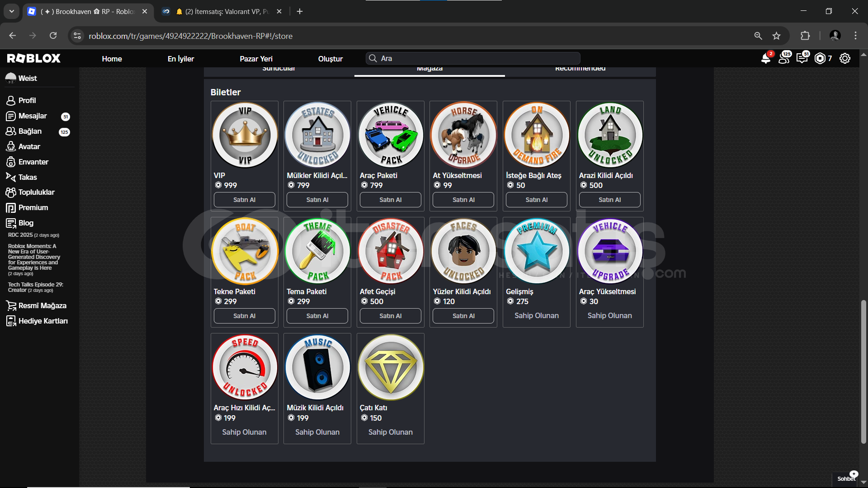
Task: Open Envanter in the sidebar
Action: (x=27, y=162)
